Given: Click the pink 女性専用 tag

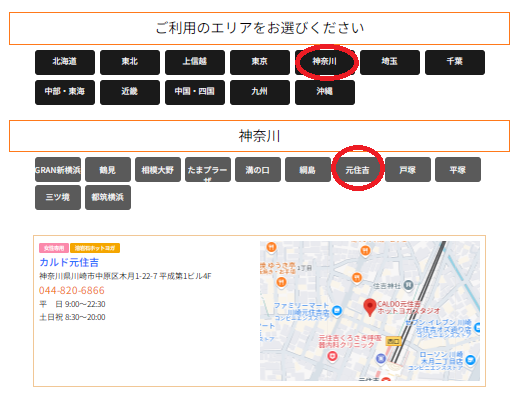Looking at the screenshot, I should pos(54,248).
